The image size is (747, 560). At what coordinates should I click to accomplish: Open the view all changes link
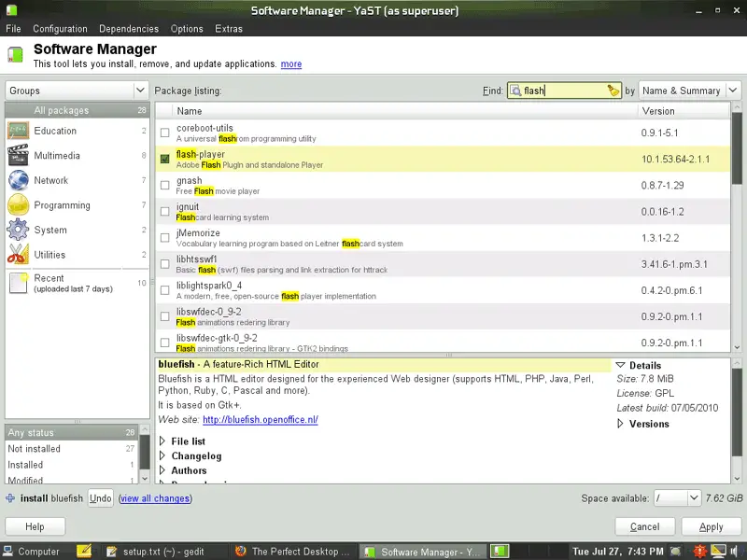pos(155,498)
